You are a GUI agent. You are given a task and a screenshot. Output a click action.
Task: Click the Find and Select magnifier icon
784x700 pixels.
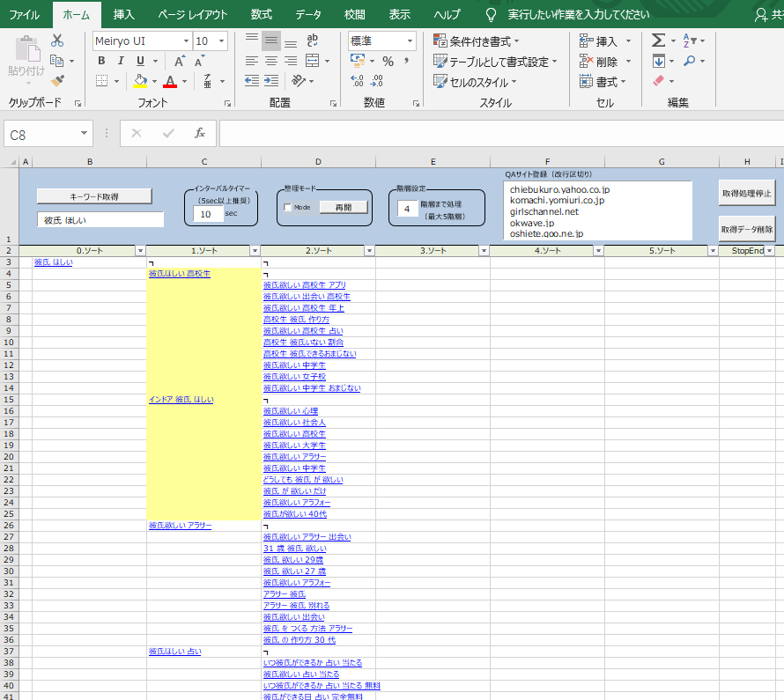[x=690, y=61]
